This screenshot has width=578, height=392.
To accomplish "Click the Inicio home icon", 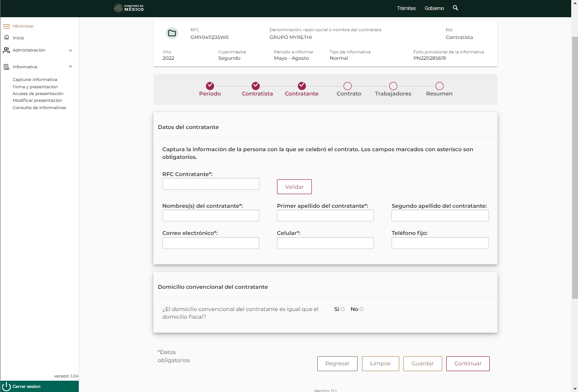I will tap(6, 38).
